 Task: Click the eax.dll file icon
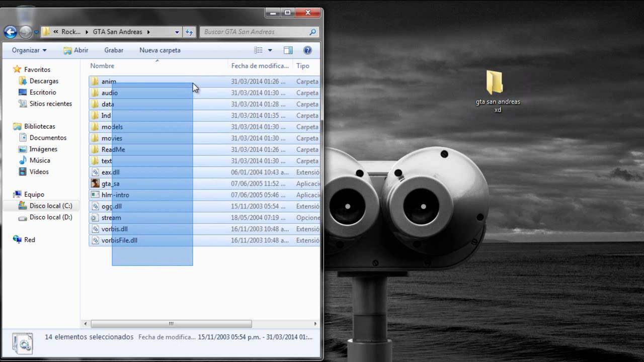tap(95, 172)
